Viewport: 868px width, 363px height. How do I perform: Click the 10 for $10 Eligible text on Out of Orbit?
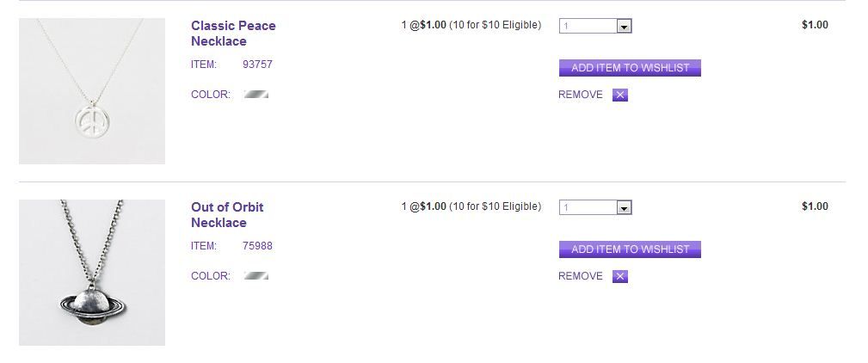click(496, 206)
